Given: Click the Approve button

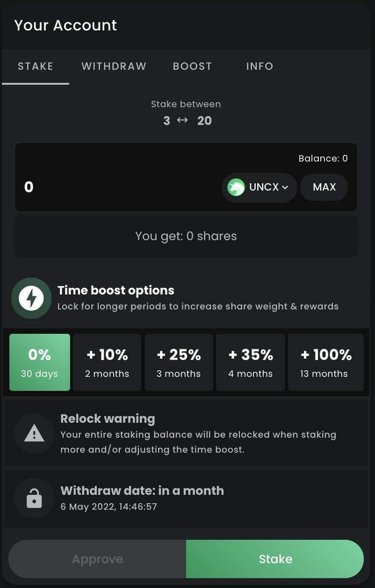Looking at the screenshot, I should point(97,559).
